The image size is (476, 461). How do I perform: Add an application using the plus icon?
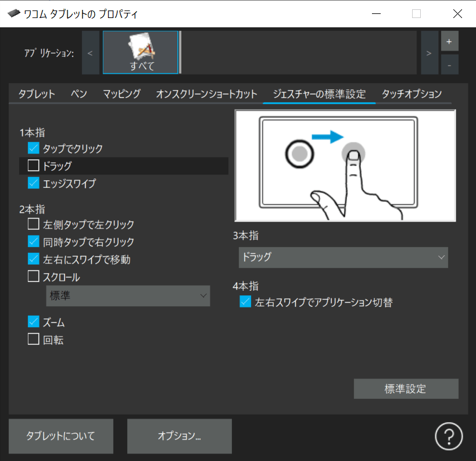tap(450, 41)
